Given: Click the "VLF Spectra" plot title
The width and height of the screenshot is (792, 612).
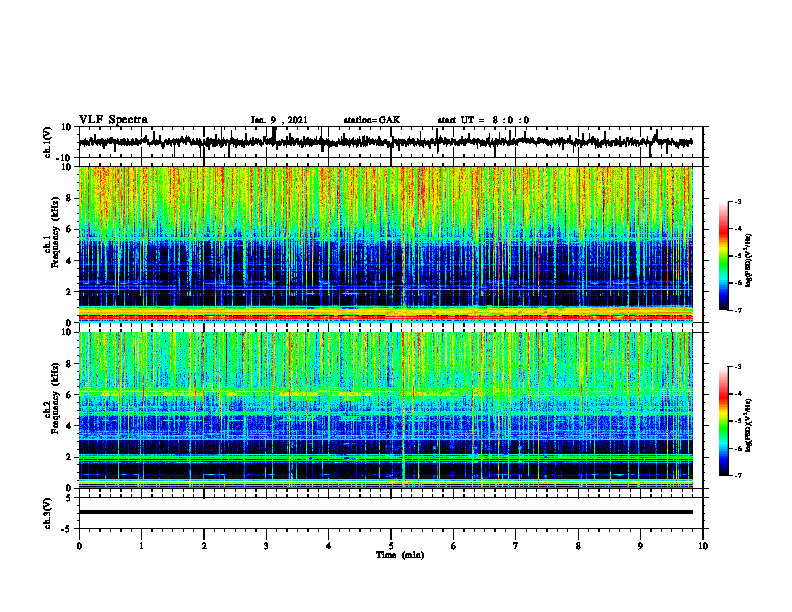Looking at the screenshot, I should point(113,119).
